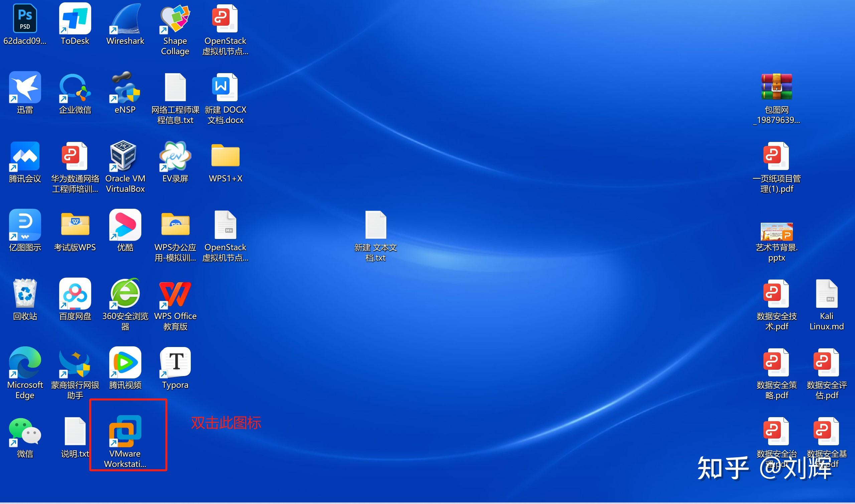Launch Wireshark from the desktop
This screenshot has height=504, width=855.
click(125, 18)
